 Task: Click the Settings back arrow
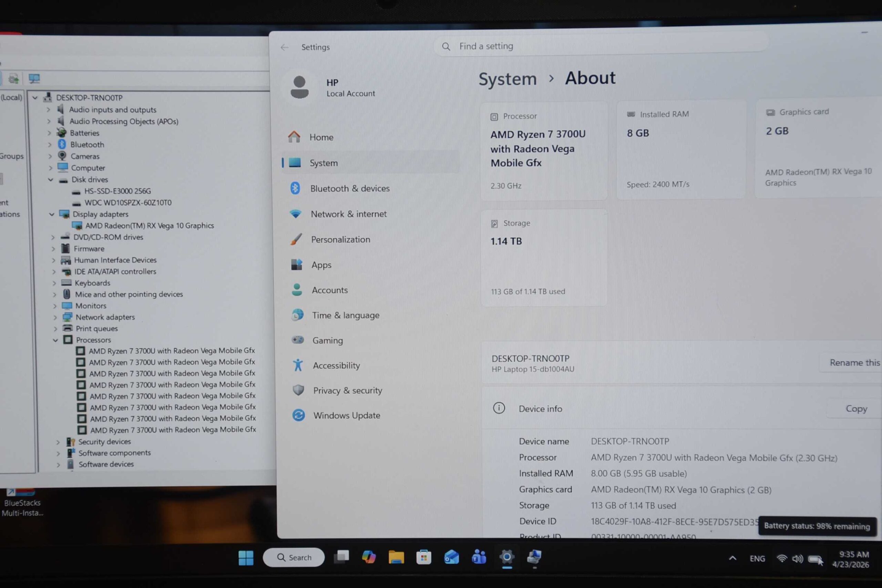[x=285, y=47]
